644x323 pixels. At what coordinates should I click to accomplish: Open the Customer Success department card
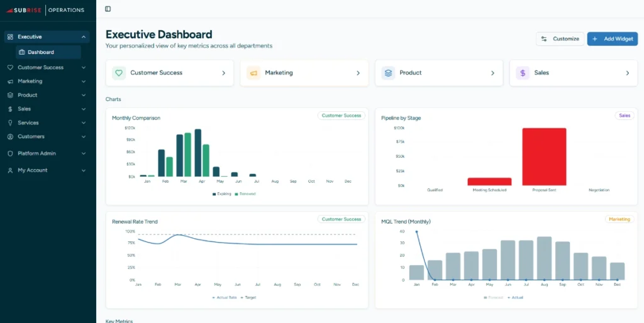pos(170,73)
